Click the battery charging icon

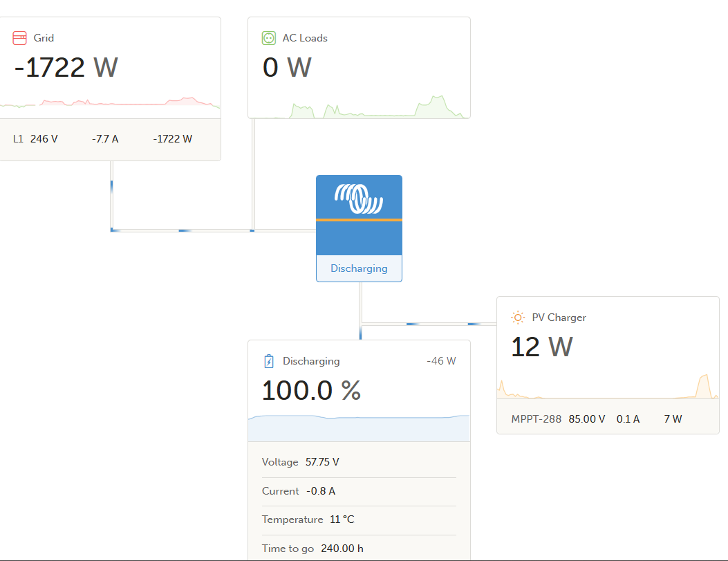pyautogui.click(x=269, y=361)
